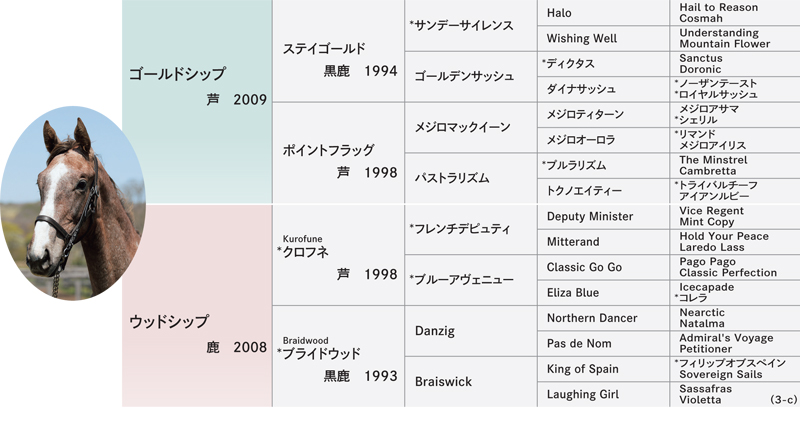The image size is (800, 425).
Task: Open the Braidwood ブライドウッド entry
Action: pos(339,357)
